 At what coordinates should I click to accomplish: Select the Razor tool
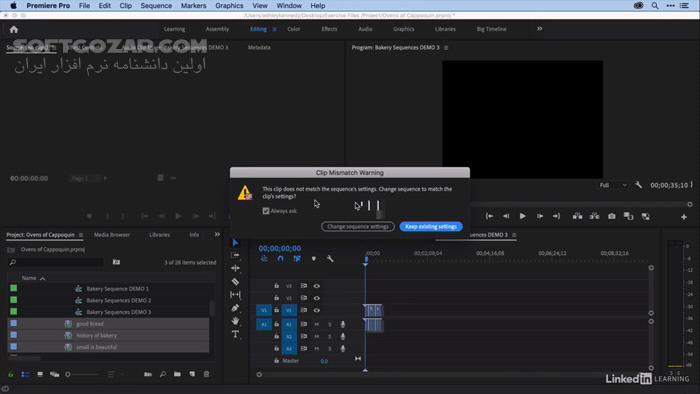tap(235, 282)
